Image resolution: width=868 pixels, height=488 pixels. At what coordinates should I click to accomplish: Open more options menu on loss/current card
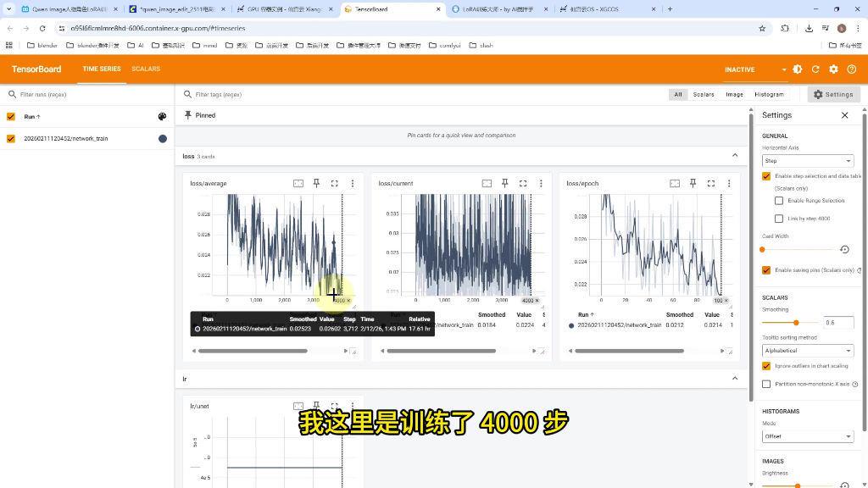click(541, 183)
